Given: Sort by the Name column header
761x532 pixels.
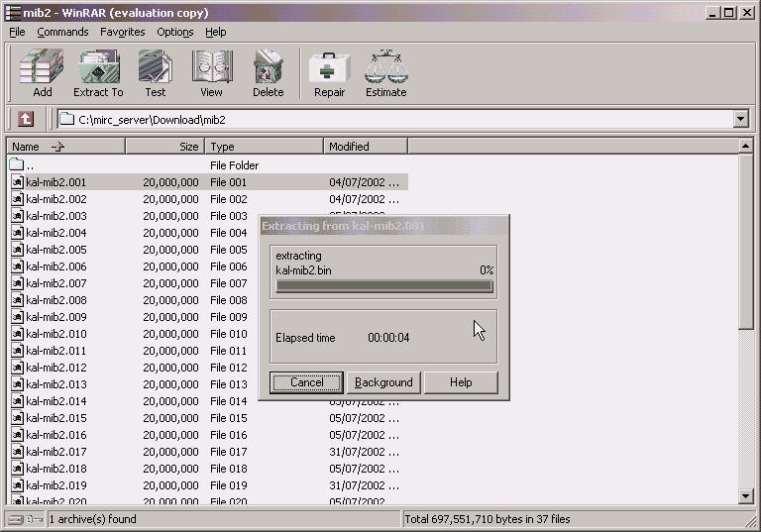Looking at the screenshot, I should click(x=66, y=146).
